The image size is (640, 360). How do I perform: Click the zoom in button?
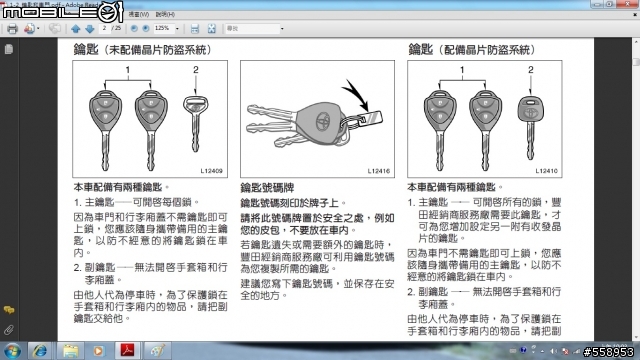[x=146, y=29]
